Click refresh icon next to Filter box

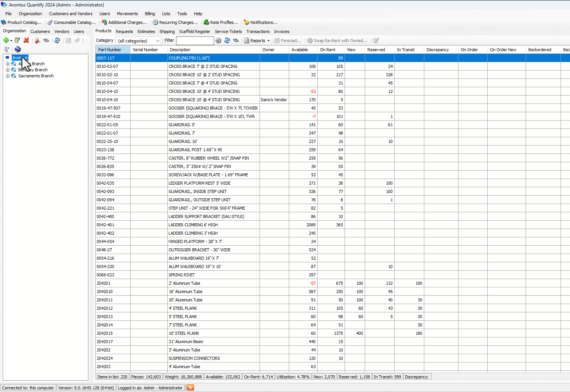pos(227,41)
